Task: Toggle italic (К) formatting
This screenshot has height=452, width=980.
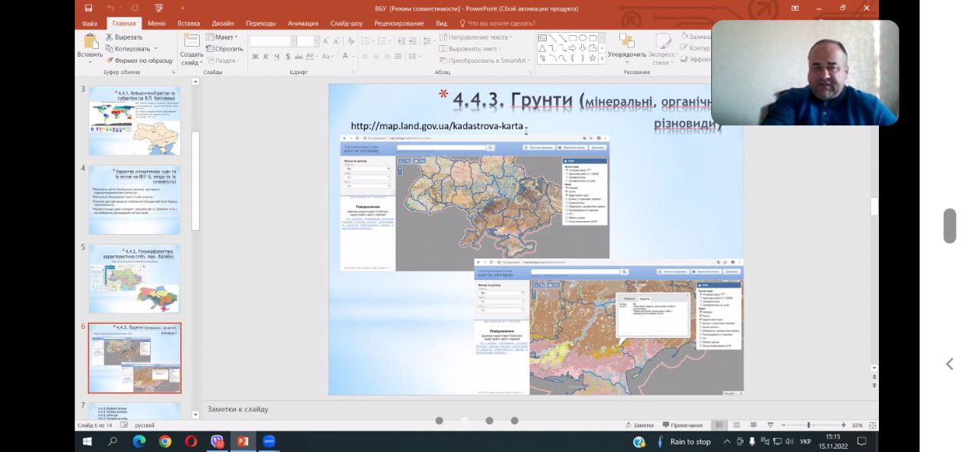Action: click(x=266, y=57)
